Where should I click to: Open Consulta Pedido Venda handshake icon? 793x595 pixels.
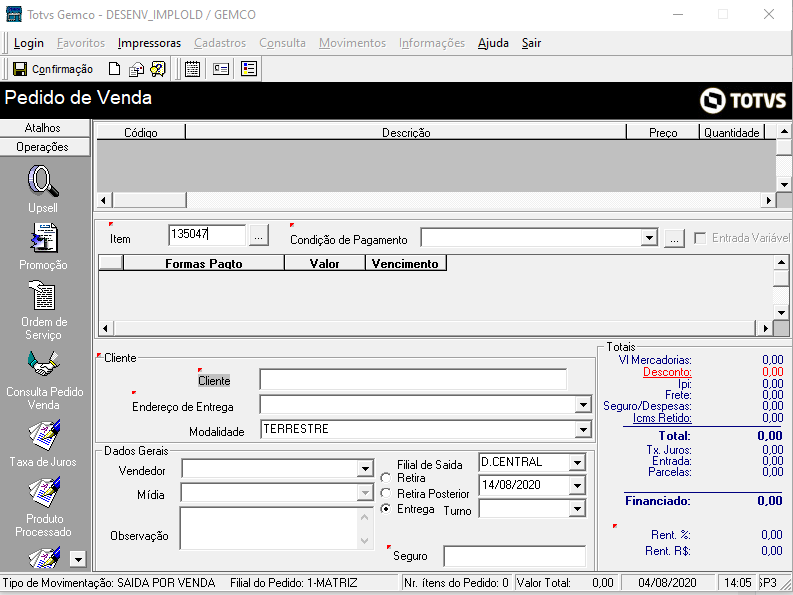pyautogui.click(x=43, y=364)
